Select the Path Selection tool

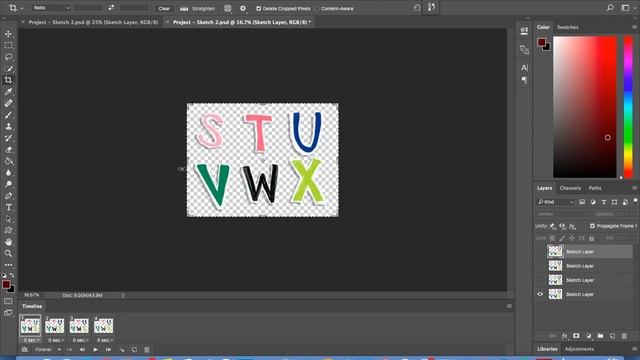pos(8,219)
